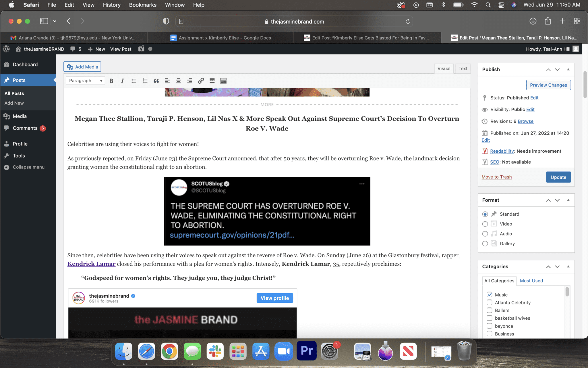588x368 pixels.
Task: Show Safari tab overview
Action: pyautogui.click(x=577, y=21)
